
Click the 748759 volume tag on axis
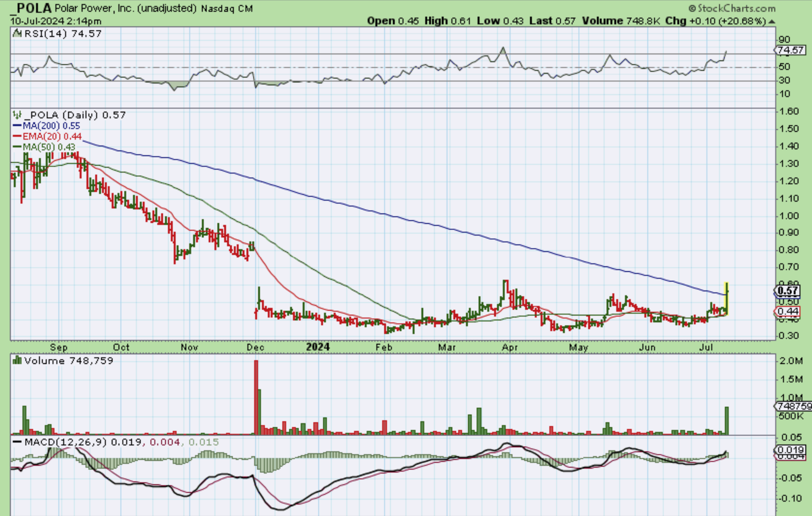coord(794,406)
